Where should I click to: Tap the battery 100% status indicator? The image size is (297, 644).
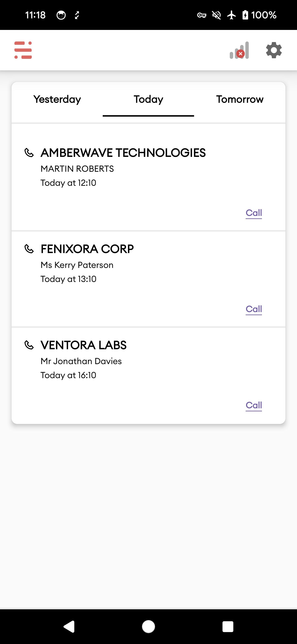pos(259,15)
